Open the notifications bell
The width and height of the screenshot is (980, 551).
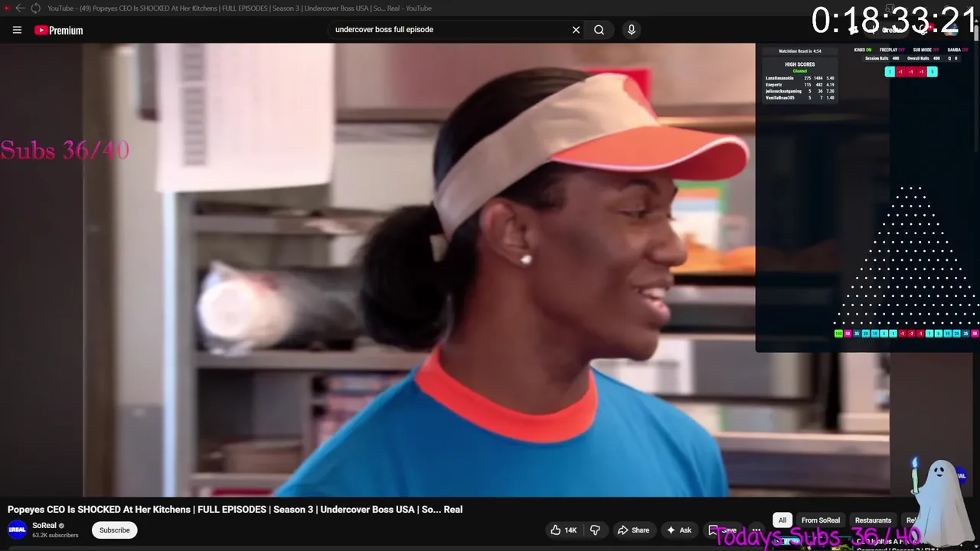click(924, 30)
